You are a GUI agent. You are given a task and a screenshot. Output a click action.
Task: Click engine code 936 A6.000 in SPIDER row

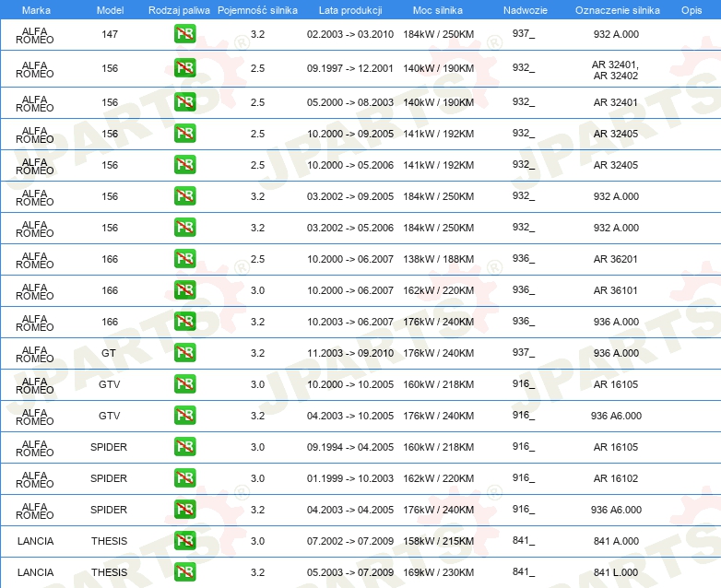coord(616,510)
